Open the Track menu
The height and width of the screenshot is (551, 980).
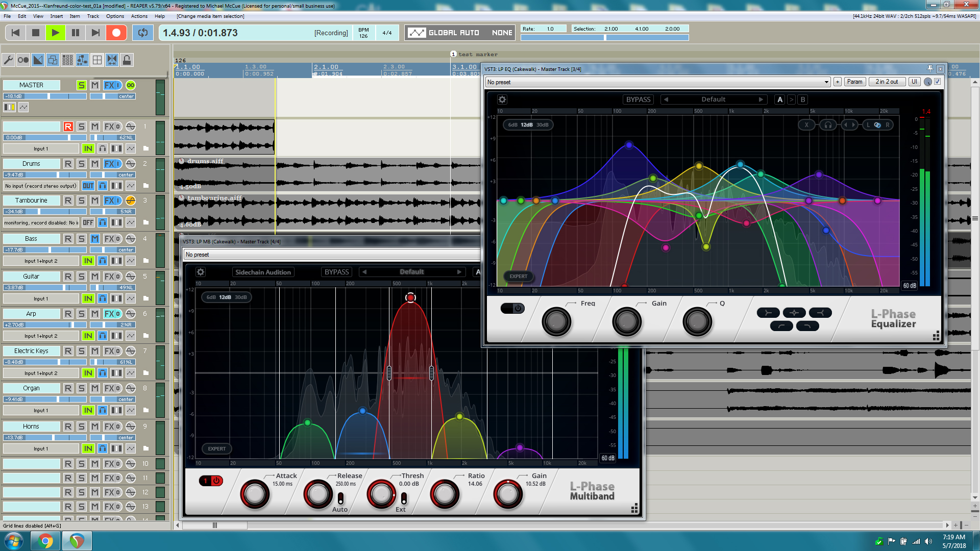click(93, 16)
